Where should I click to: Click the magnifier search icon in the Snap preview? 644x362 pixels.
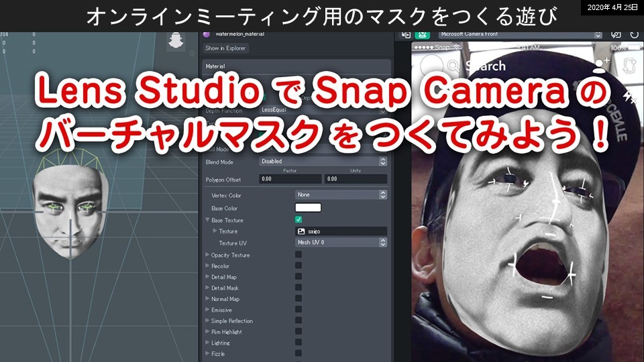(x=453, y=65)
